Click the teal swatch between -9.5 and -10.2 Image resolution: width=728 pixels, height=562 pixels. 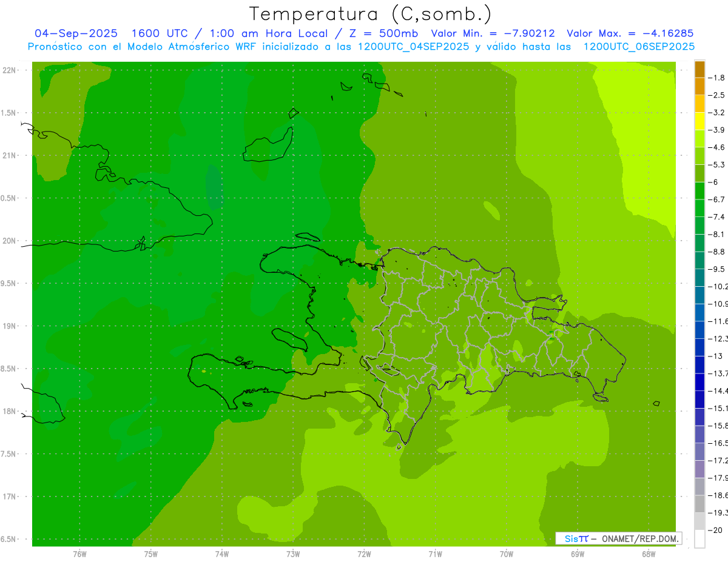pyautogui.click(x=699, y=278)
